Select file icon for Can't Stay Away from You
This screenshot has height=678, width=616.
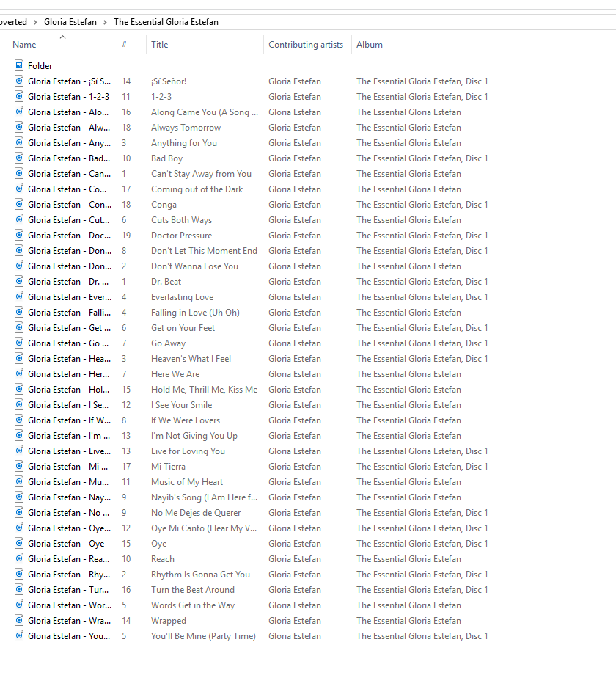[19, 174]
